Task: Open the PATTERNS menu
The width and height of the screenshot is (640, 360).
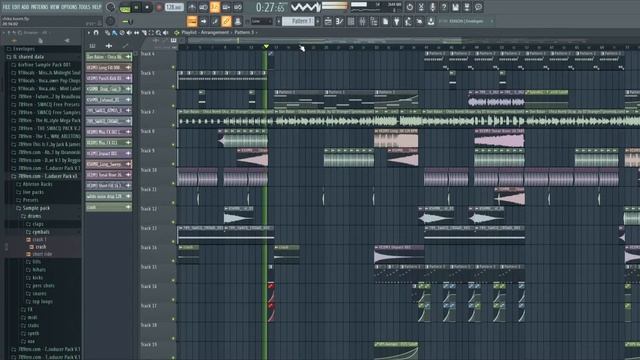Action: 39,7
